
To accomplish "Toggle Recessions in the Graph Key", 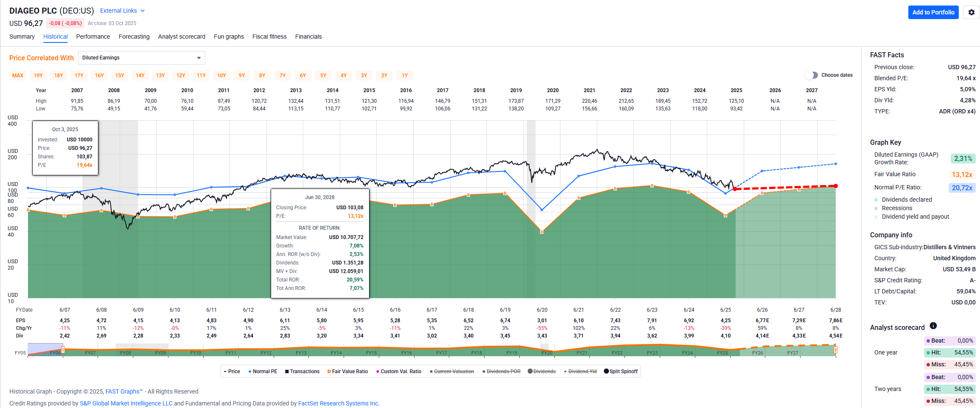I will click(876, 208).
